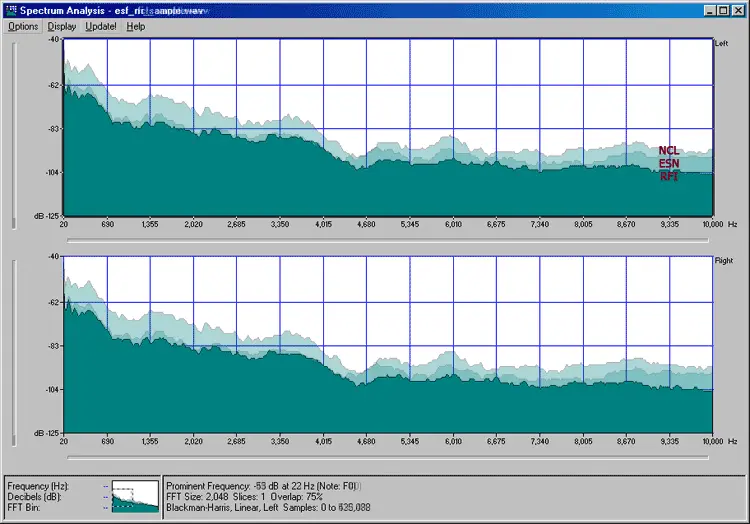The height and width of the screenshot is (524, 750).
Task: Click the Left channel label
Action: (x=721, y=44)
